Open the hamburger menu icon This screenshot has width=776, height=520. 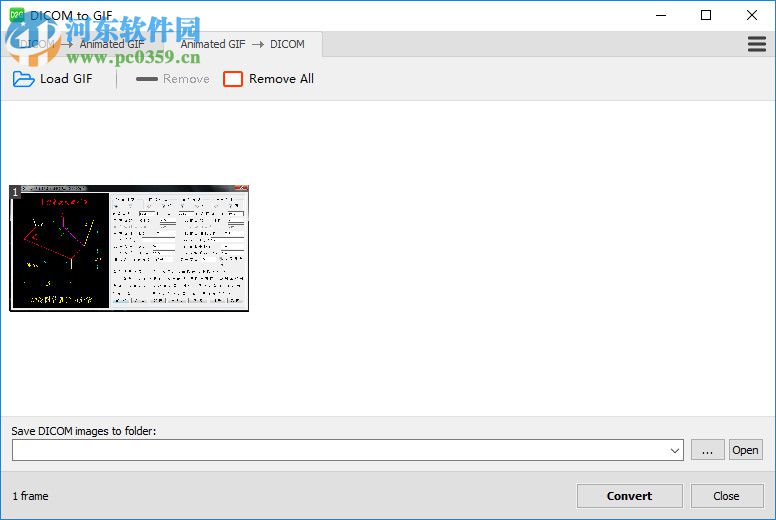[x=757, y=44]
